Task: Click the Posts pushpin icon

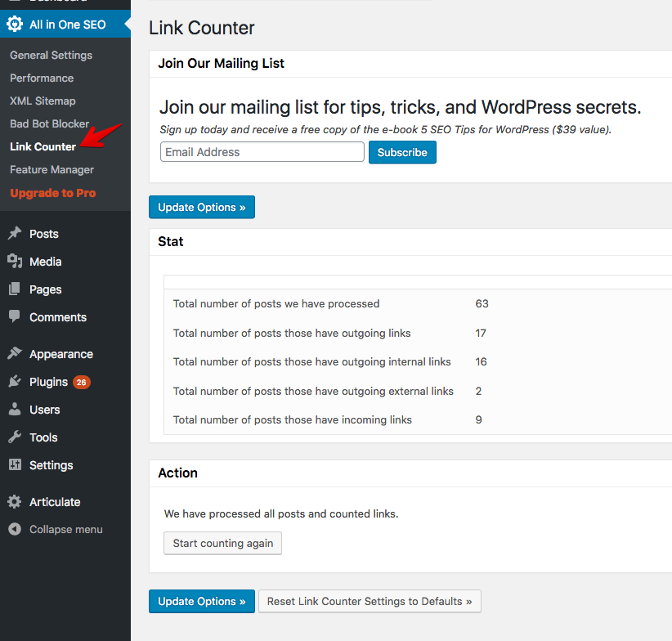Action: coord(15,234)
